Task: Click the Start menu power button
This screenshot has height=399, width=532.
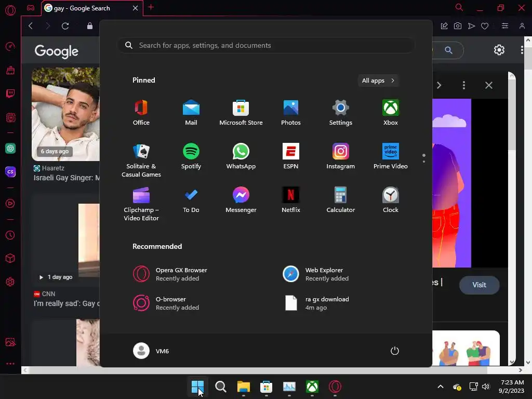Action: click(x=395, y=351)
